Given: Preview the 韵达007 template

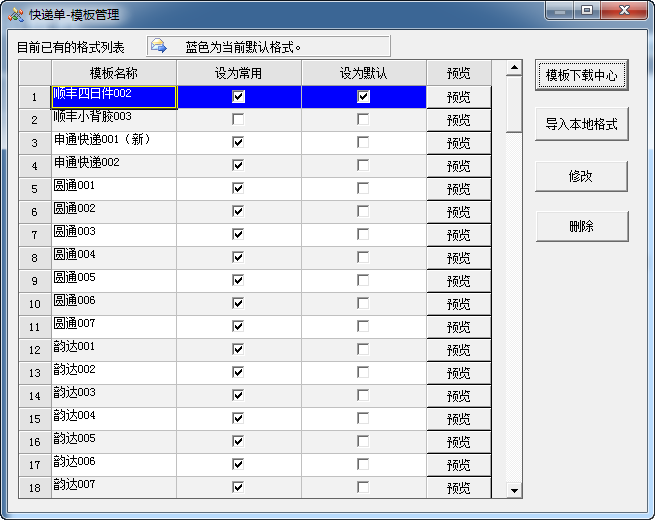Looking at the screenshot, I should 459,487.
